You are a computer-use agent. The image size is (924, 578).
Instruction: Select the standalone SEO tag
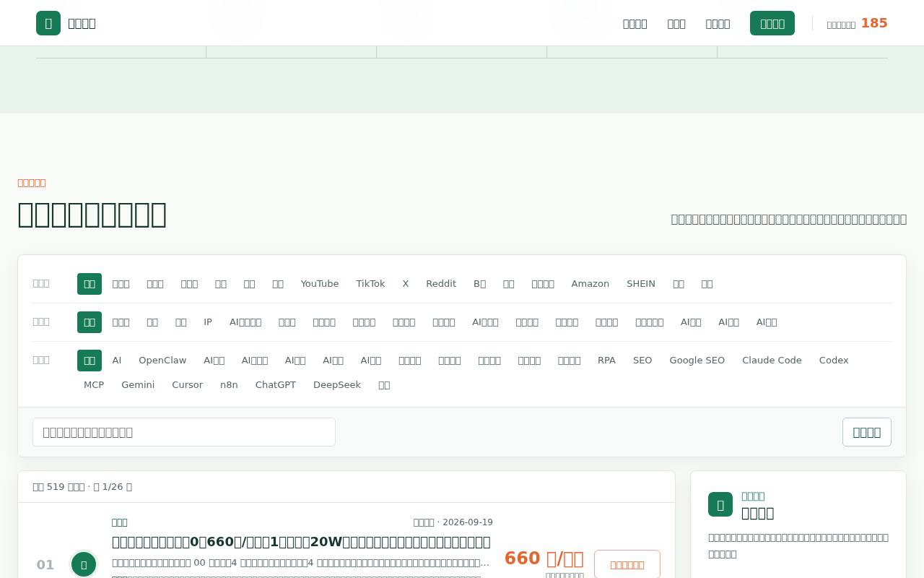click(642, 361)
